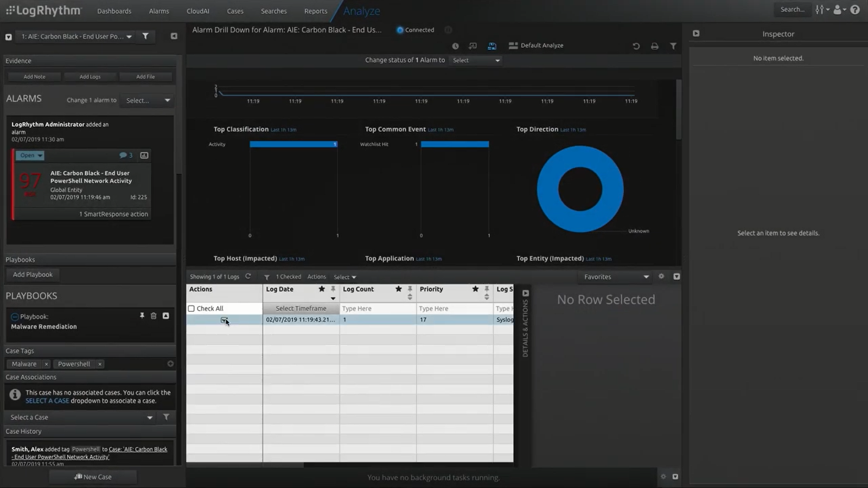The height and width of the screenshot is (488, 868).
Task: Favorite the Log Date column star
Action: pos(322,289)
